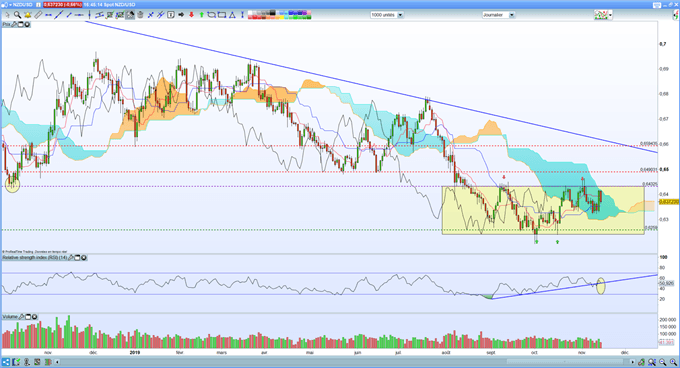Expand the chart style dropdown arrow
This screenshot has width=680, height=368.
610,15
